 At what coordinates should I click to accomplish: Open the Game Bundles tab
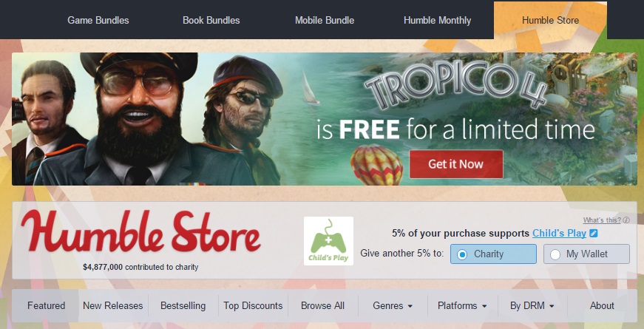pyautogui.click(x=98, y=20)
